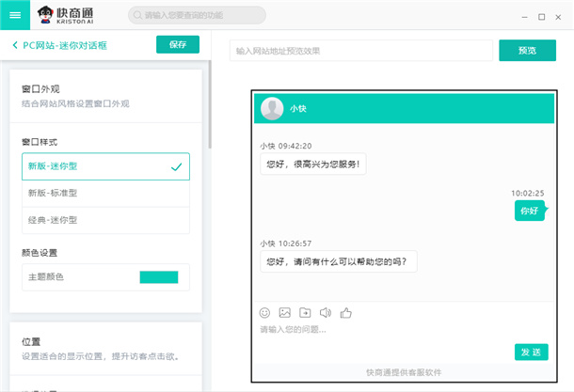The image size is (574, 392).
Task: Click the chat message input area
Action: pyautogui.click(x=395, y=330)
